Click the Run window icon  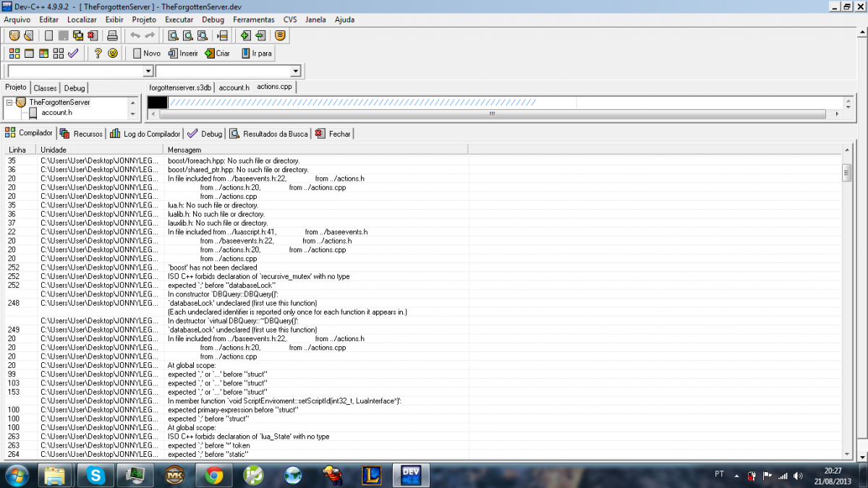click(29, 53)
